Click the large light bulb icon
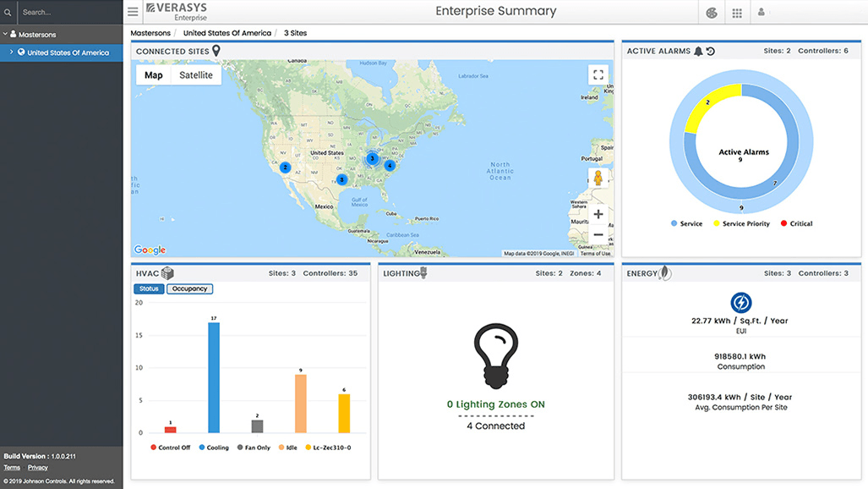Image resolution: width=868 pixels, height=489 pixels. (496, 356)
